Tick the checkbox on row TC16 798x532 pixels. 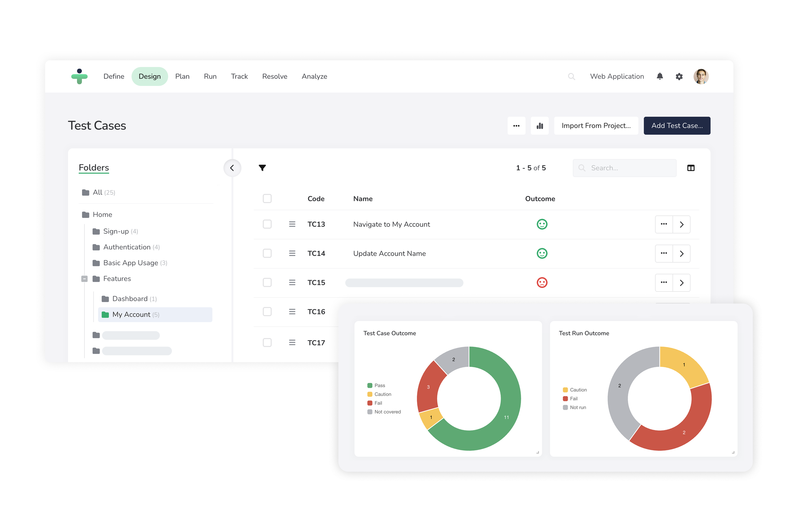click(x=267, y=311)
